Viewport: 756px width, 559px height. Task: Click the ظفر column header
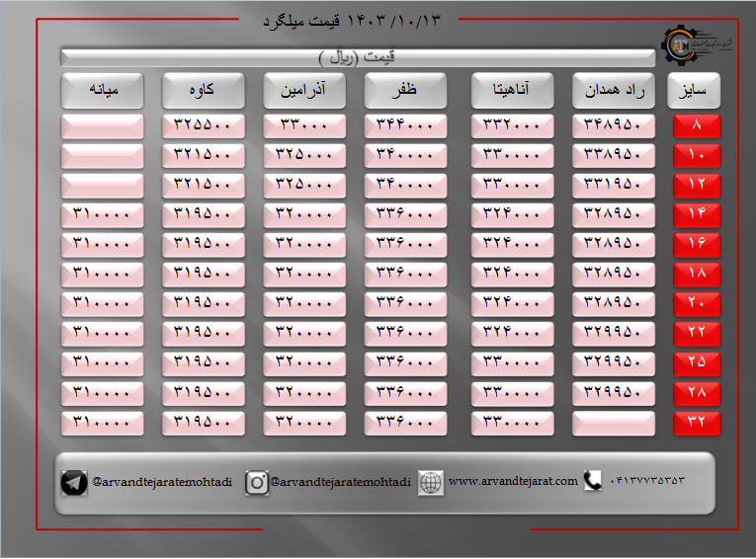pos(405,91)
